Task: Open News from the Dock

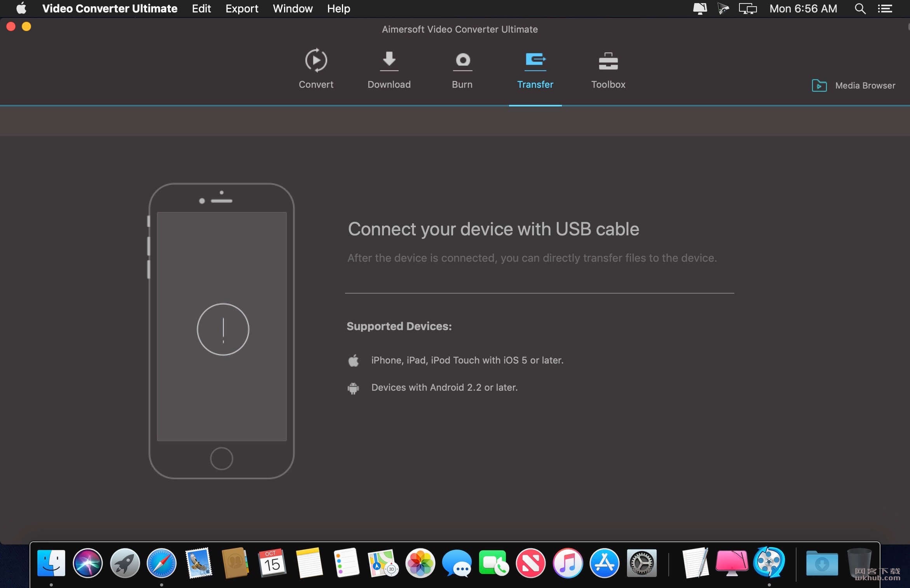Action: 531,563
